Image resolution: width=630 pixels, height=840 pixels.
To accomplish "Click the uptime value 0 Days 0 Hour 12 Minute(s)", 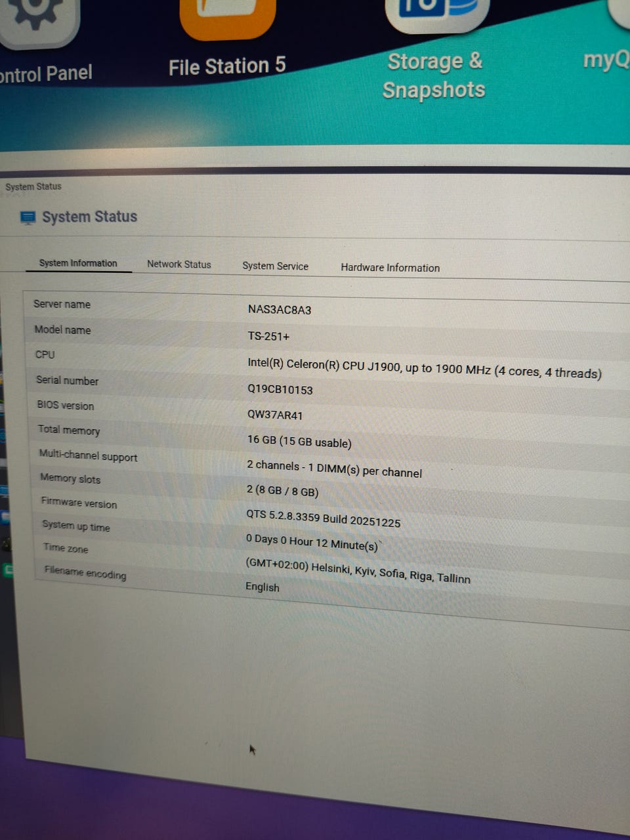I will (312, 542).
